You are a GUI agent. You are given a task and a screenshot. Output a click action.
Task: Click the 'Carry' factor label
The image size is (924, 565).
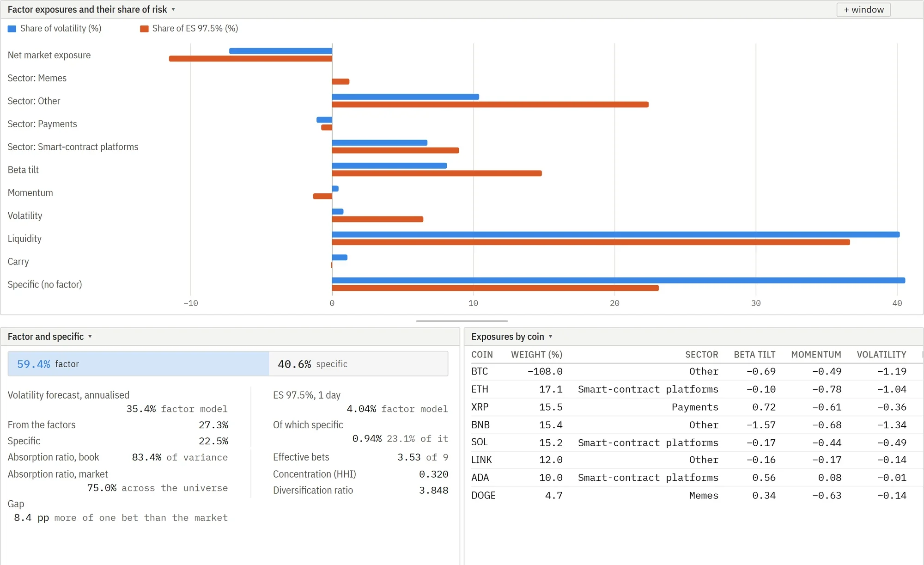pos(18,262)
